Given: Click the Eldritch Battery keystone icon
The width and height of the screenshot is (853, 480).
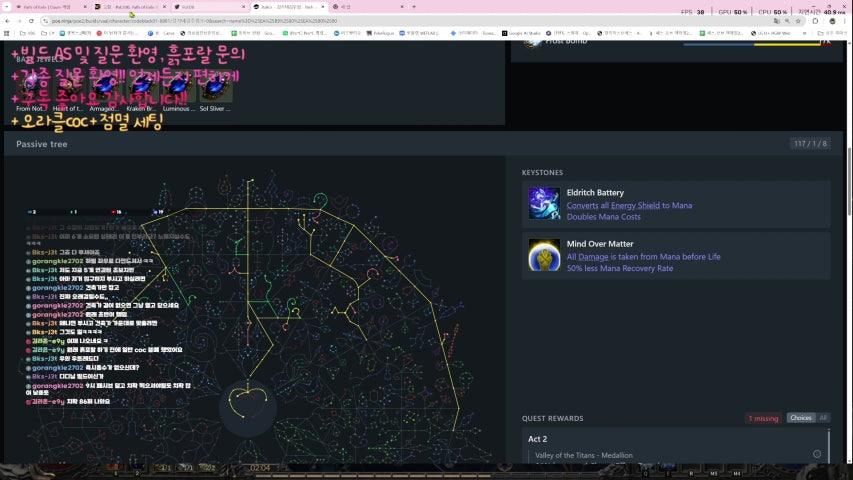Looking at the screenshot, I should pos(544,203).
